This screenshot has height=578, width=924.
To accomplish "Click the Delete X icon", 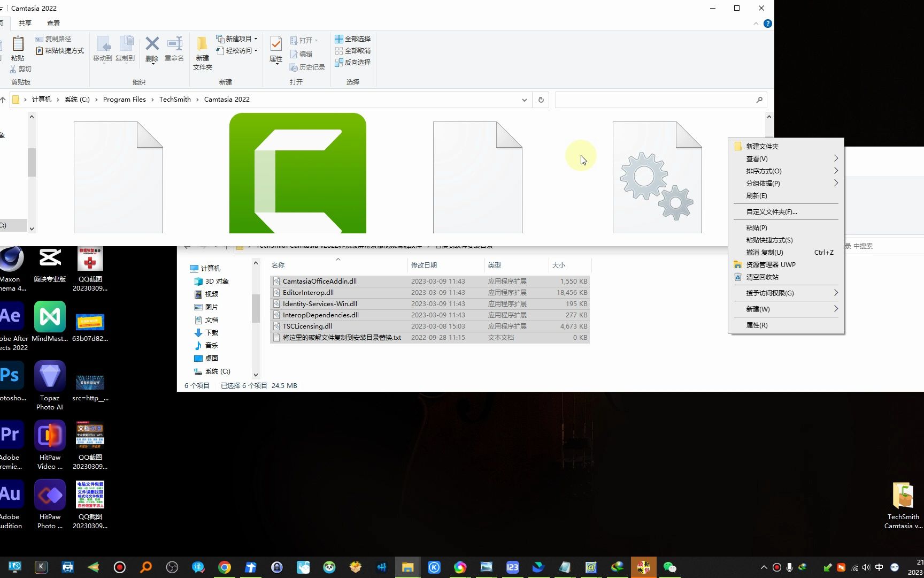I will pos(152,49).
